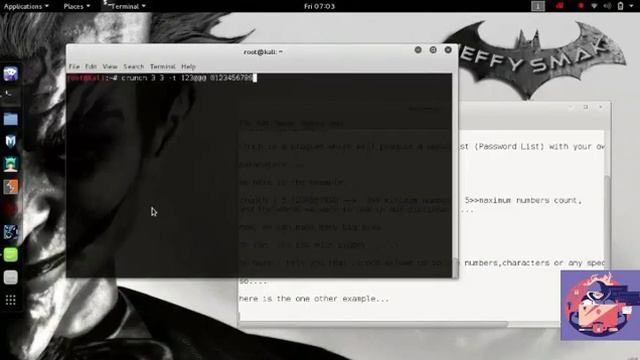This screenshot has height=360, width=640.
Task: Minimize the text editor window behind
Action: coord(571,107)
